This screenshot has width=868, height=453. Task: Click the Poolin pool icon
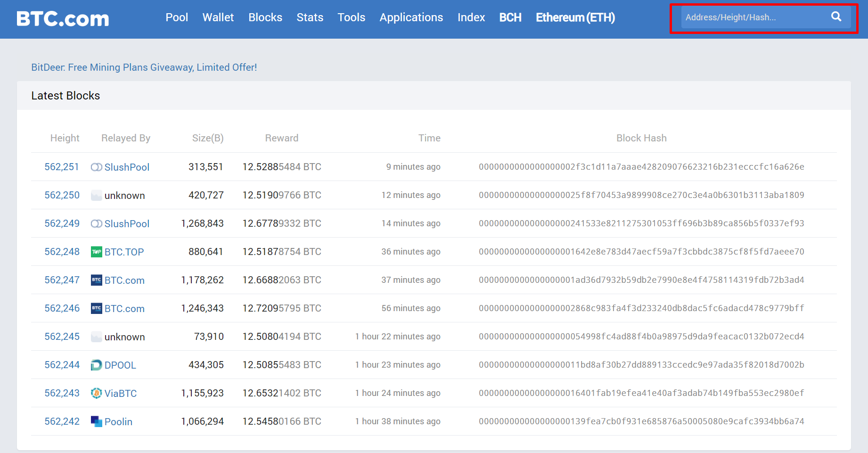[96, 422]
